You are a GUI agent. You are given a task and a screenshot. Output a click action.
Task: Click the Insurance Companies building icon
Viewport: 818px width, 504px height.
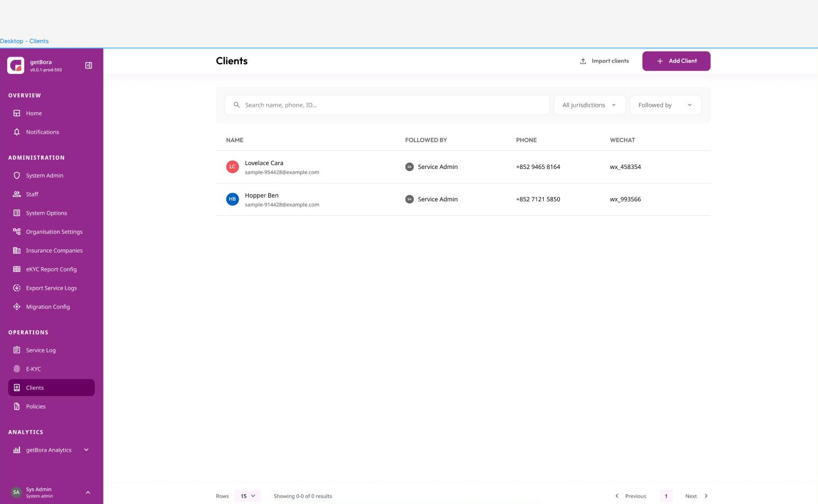[x=17, y=250]
